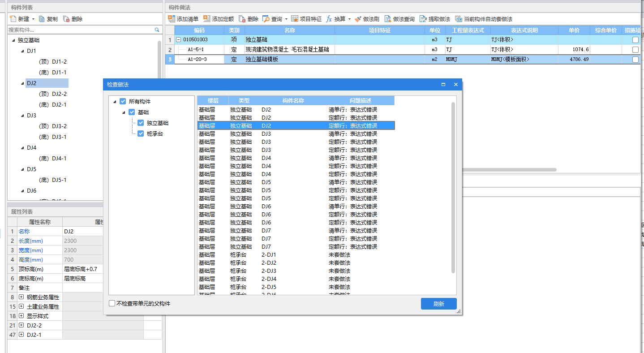Click the 复制 copy icon
Viewport: 644px width, 353px height.
point(42,19)
